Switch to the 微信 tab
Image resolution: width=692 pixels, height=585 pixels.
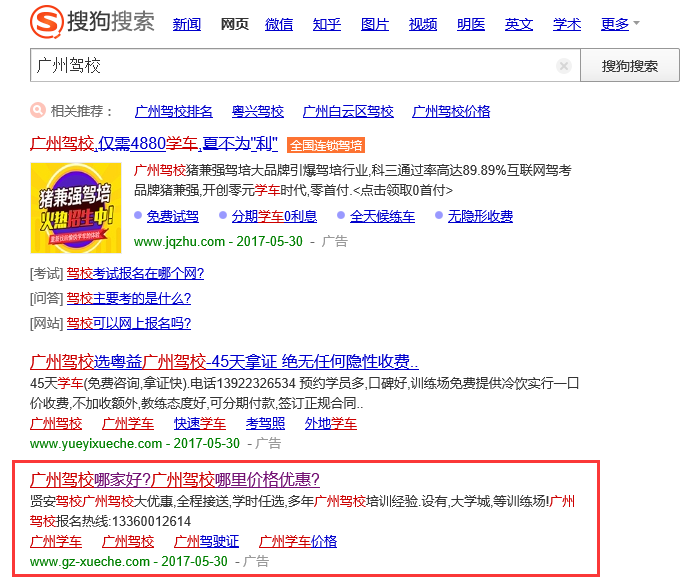(279, 24)
